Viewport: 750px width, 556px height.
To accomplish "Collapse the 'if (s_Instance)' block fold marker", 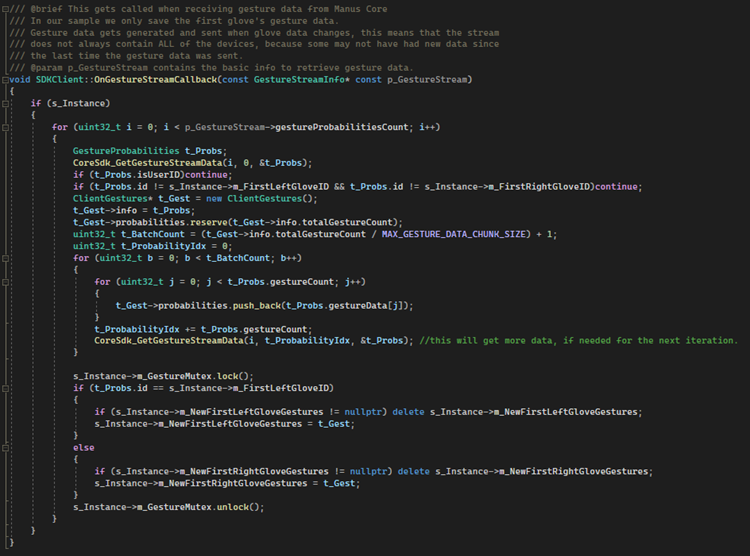I will pyautogui.click(x=5, y=104).
